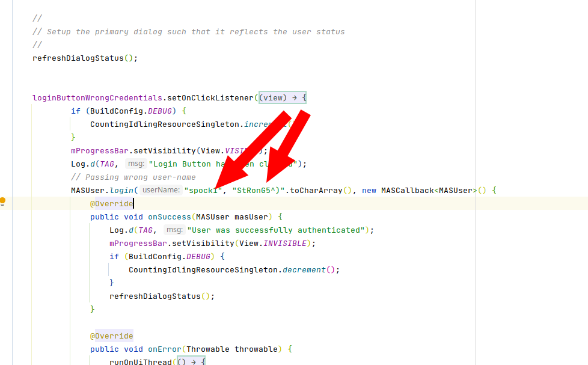588x365 pixels.
Task: Click the first BuildConfig.DEBUG condition
Action: (131, 111)
